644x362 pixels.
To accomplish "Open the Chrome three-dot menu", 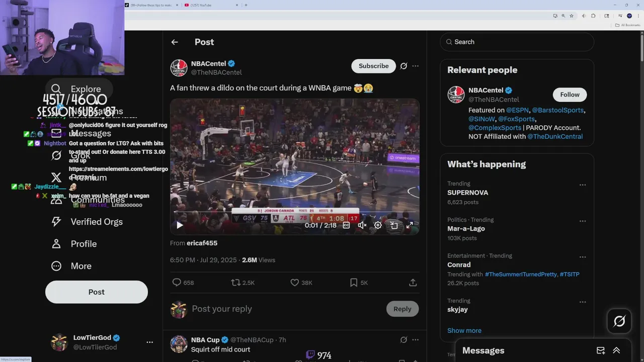I will pyautogui.click(x=638, y=16).
